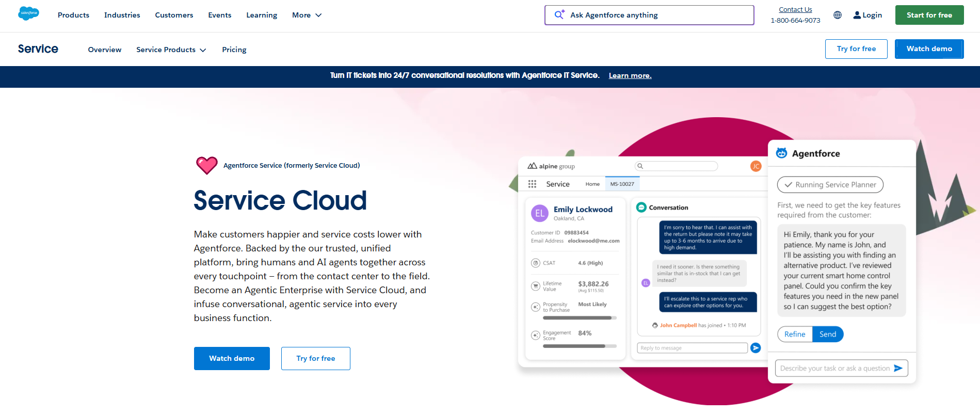The image size is (980, 414).
Task: Click the Send button in Agentforce panel
Action: (x=828, y=334)
